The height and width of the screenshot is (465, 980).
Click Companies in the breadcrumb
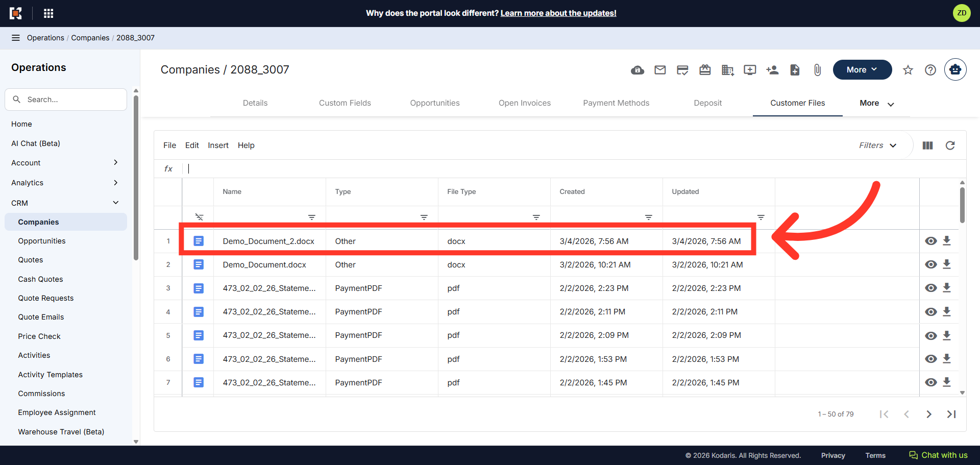tap(90, 38)
